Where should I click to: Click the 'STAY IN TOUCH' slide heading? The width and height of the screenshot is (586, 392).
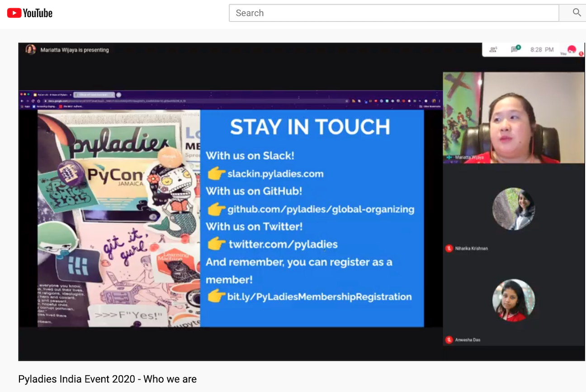click(310, 127)
